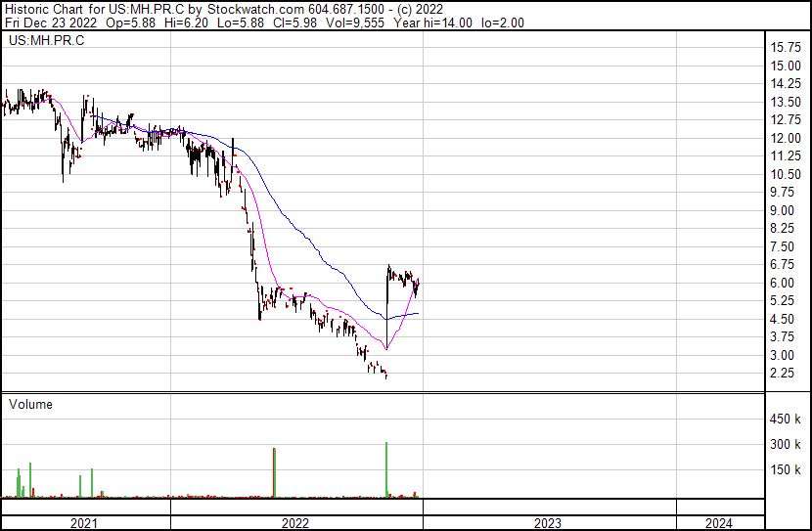812x531 pixels.
Task: Click the 2021 year label on timeline
Action: (x=83, y=523)
